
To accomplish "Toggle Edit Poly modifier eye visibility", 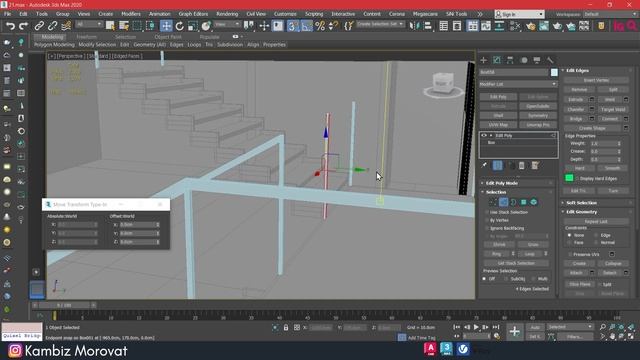I will (x=484, y=136).
